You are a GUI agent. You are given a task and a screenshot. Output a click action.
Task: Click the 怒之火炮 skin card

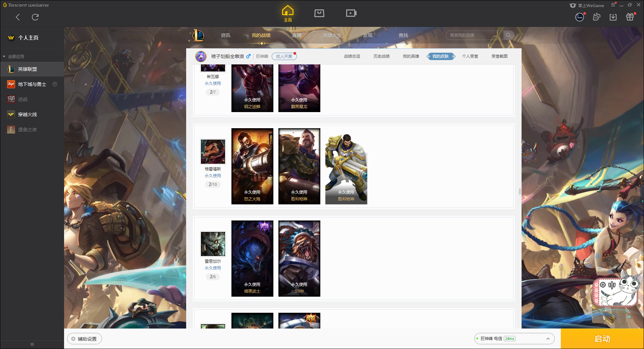click(252, 166)
